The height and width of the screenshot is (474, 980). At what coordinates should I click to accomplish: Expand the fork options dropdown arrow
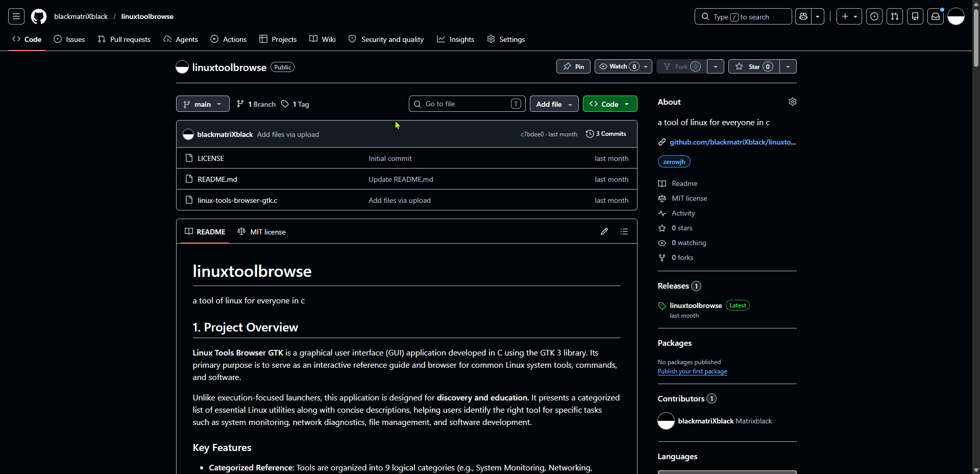click(716, 66)
